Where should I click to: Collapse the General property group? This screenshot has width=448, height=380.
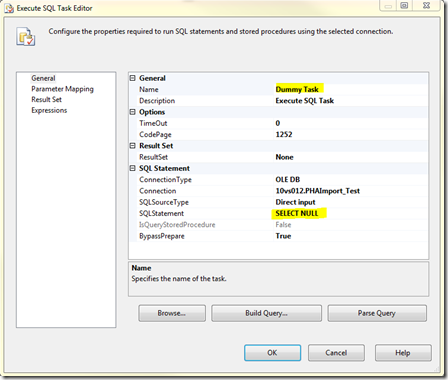[133, 78]
